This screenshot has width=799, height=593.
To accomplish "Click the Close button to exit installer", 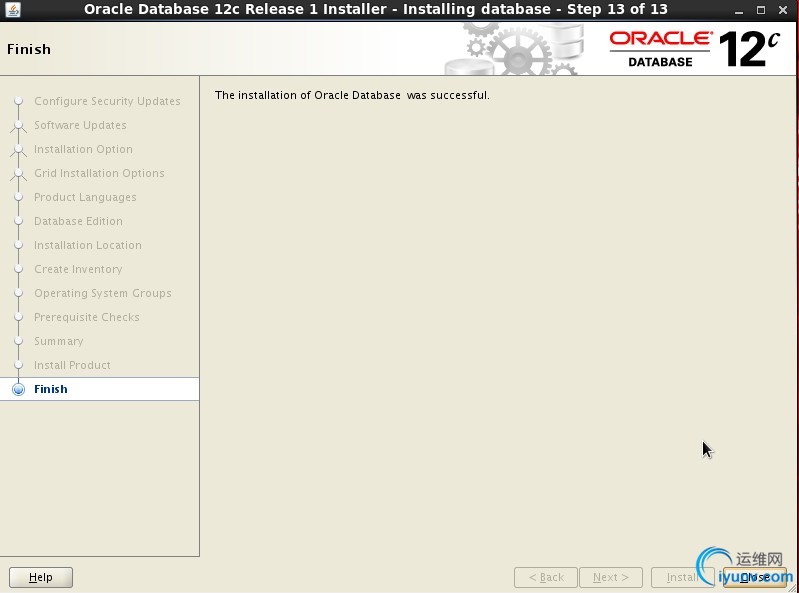I will [755, 577].
